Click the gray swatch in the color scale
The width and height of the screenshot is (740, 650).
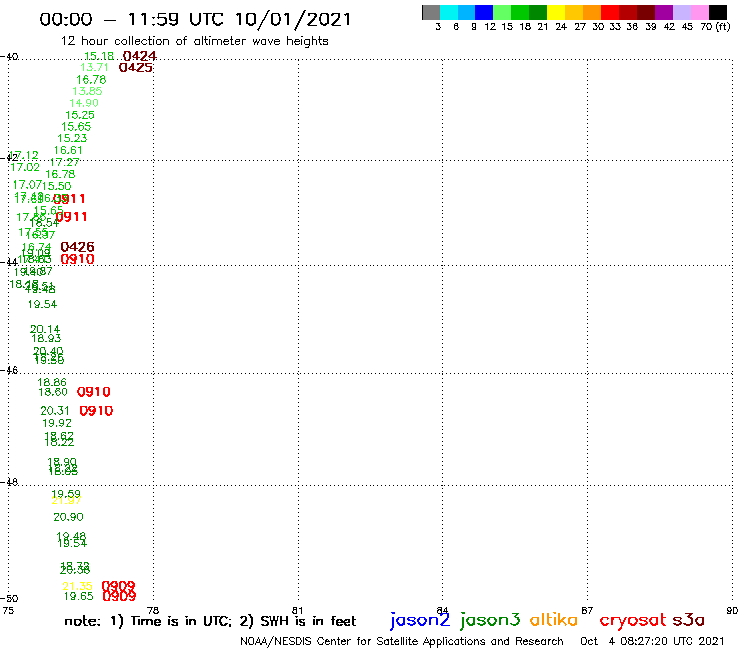coord(431,12)
